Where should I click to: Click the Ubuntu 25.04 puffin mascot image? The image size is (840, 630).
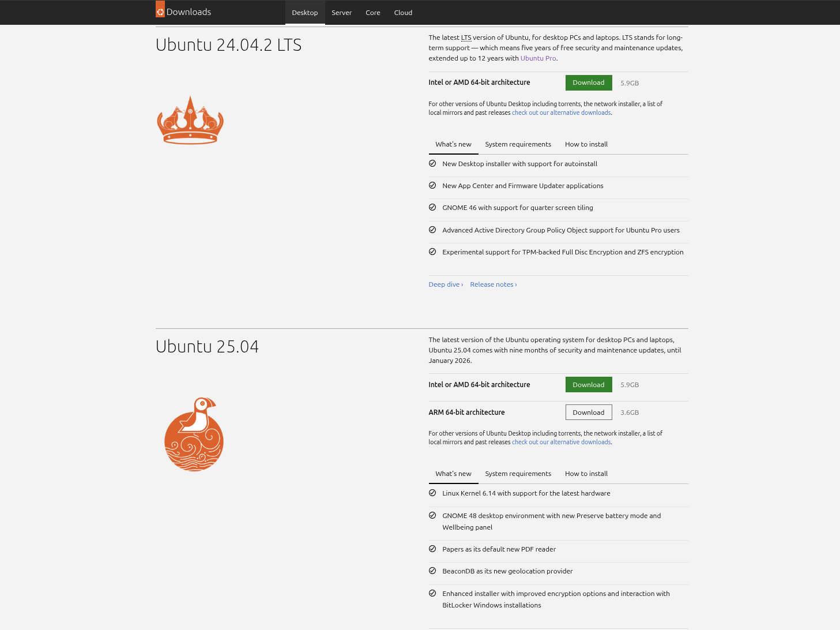194,434
